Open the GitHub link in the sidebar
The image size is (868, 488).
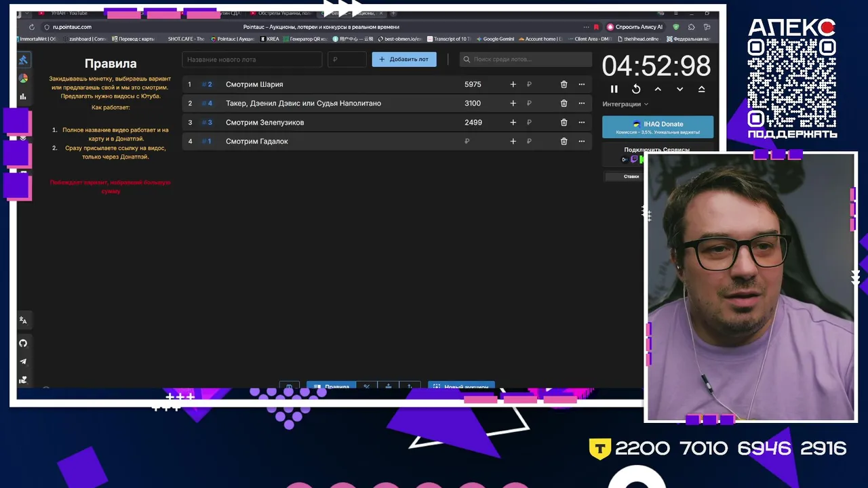[x=23, y=343]
